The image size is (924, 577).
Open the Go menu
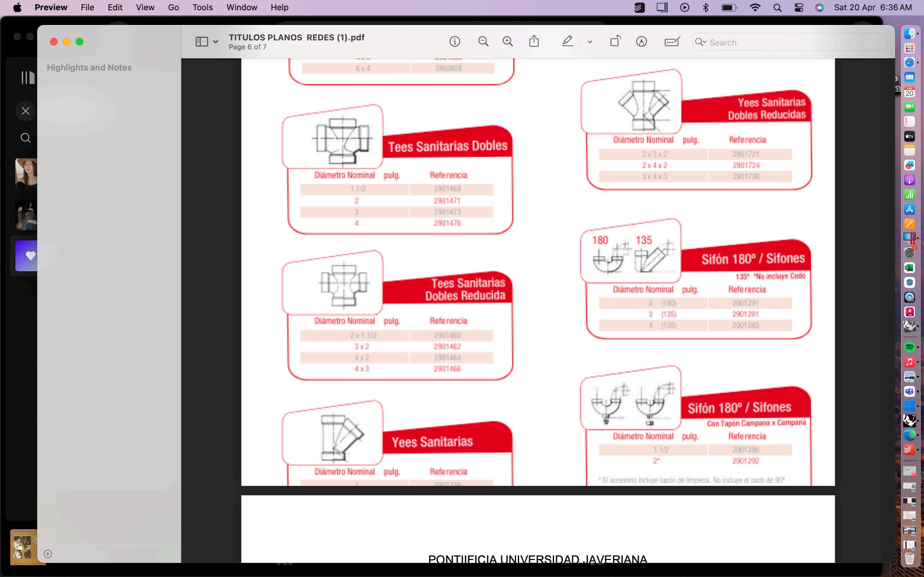click(x=173, y=7)
